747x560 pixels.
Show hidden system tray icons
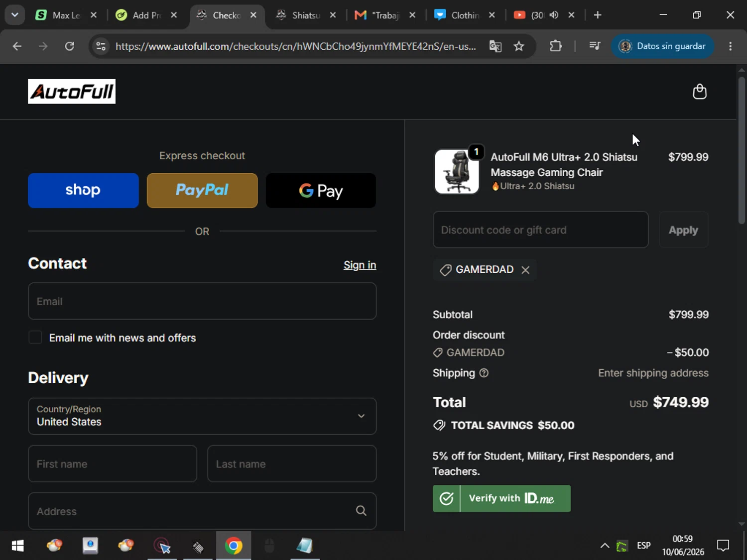(605, 546)
